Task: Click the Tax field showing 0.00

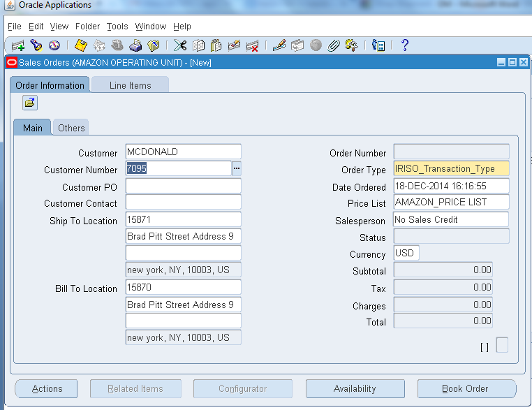Action: [x=443, y=288]
